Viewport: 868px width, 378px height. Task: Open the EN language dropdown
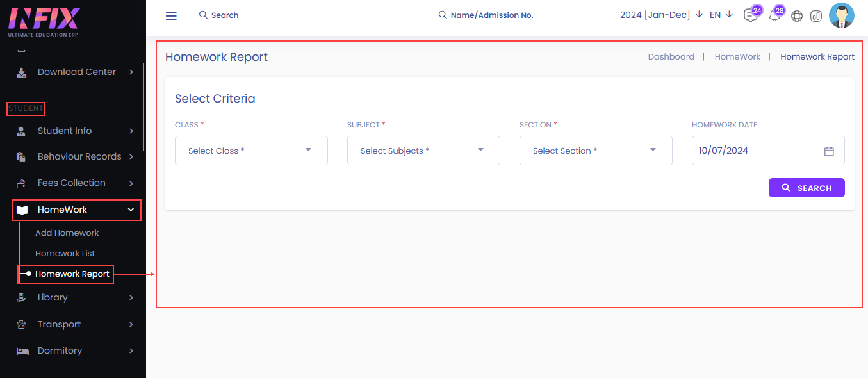(721, 15)
